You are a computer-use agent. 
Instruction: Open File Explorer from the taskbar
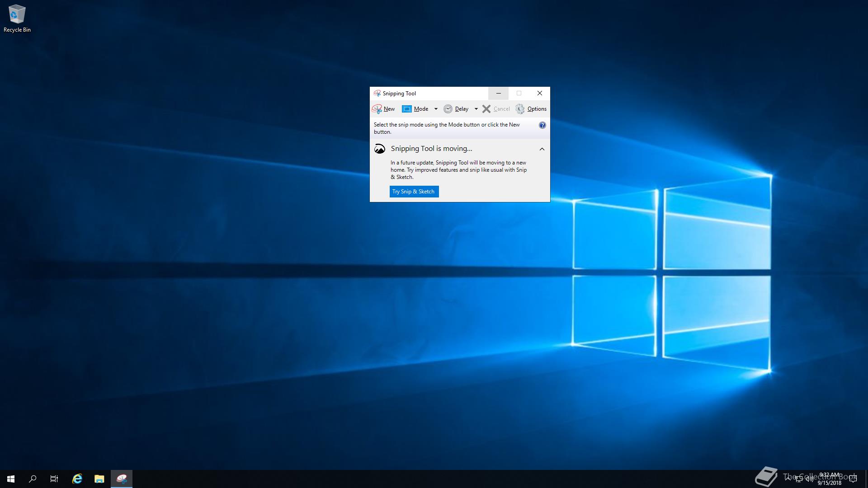pyautogui.click(x=99, y=479)
